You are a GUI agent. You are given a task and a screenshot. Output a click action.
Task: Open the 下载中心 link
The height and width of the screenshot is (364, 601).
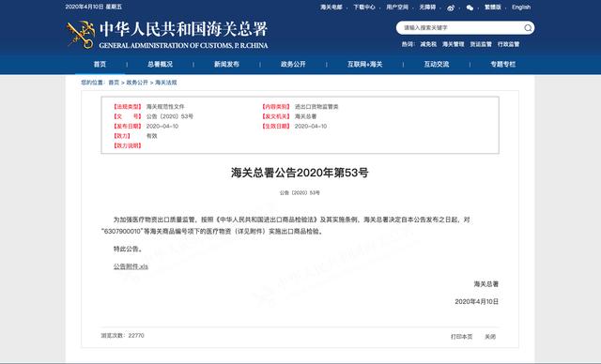364,7
